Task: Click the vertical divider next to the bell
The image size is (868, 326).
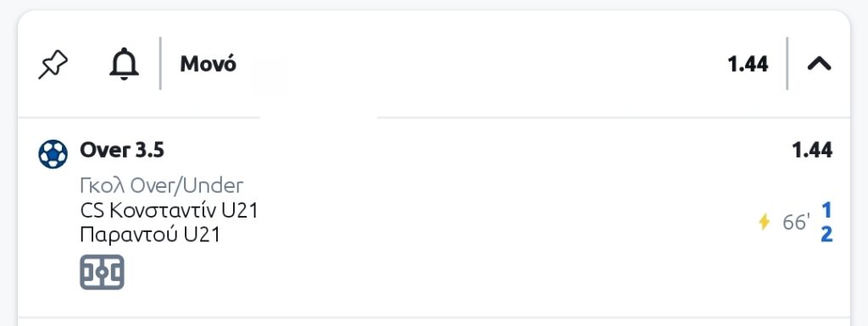Action: click(x=160, y=64)
